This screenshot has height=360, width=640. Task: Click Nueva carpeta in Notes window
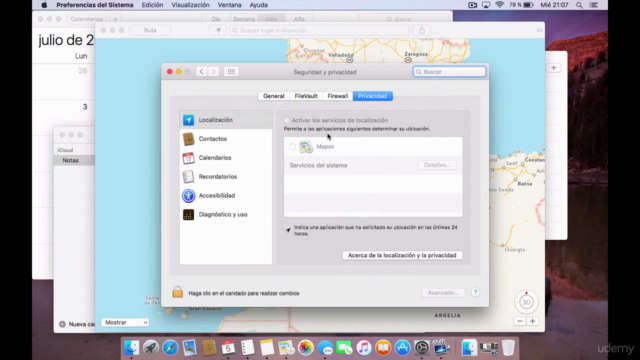coord(77,324)
